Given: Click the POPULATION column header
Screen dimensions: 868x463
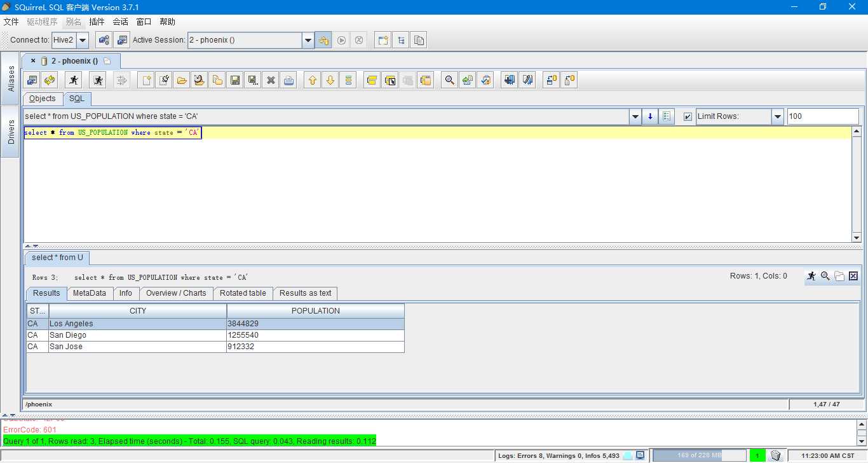Looking at the screenshot, I should click(316, 311).
